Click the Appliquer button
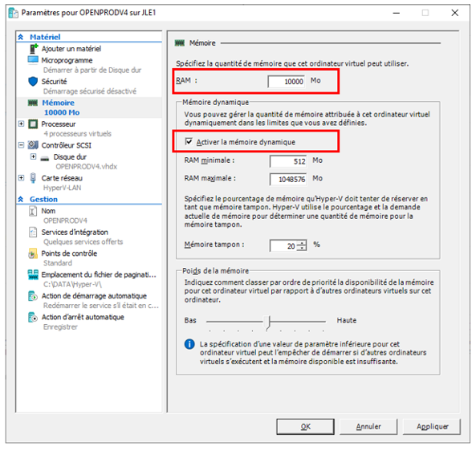476x450 pixels. pos(432,426)
